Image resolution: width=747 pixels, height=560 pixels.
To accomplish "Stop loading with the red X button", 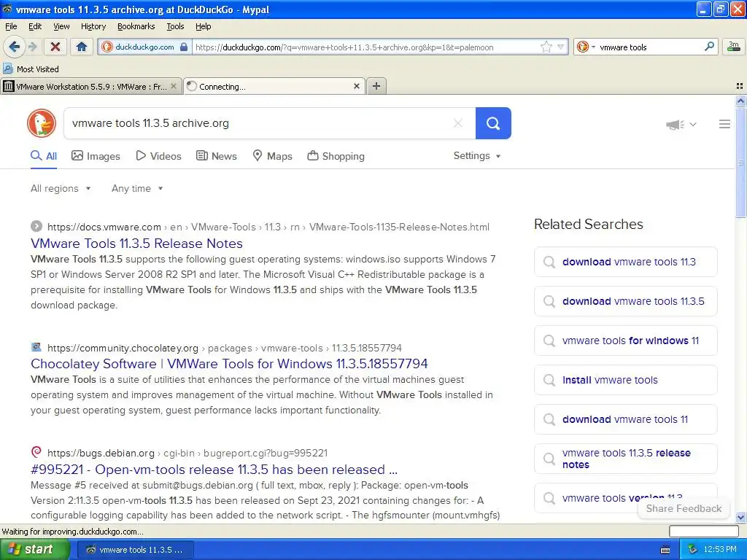I will [x=55, y=47].
